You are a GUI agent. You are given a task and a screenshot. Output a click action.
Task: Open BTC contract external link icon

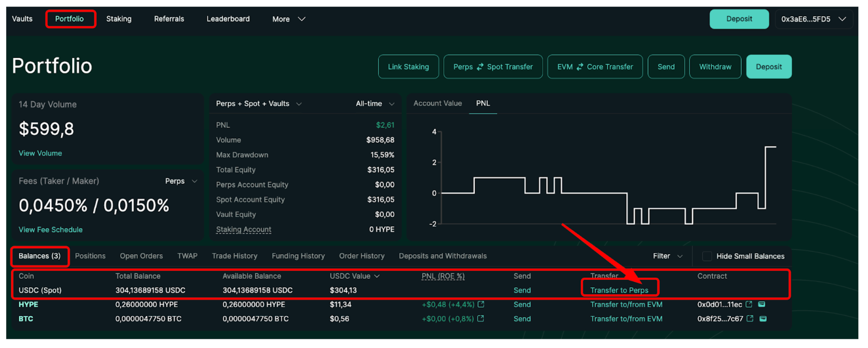pyautogui.click(x=750, y=319)
